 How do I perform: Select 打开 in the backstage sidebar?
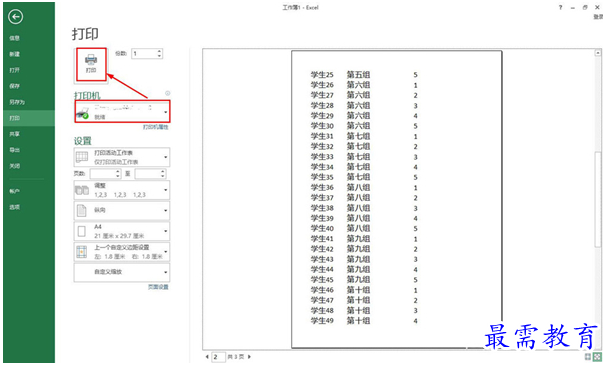point(14,70)
